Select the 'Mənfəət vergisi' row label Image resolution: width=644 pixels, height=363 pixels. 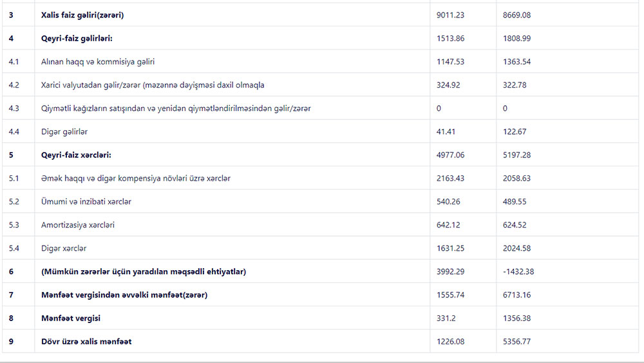[70, 318]
